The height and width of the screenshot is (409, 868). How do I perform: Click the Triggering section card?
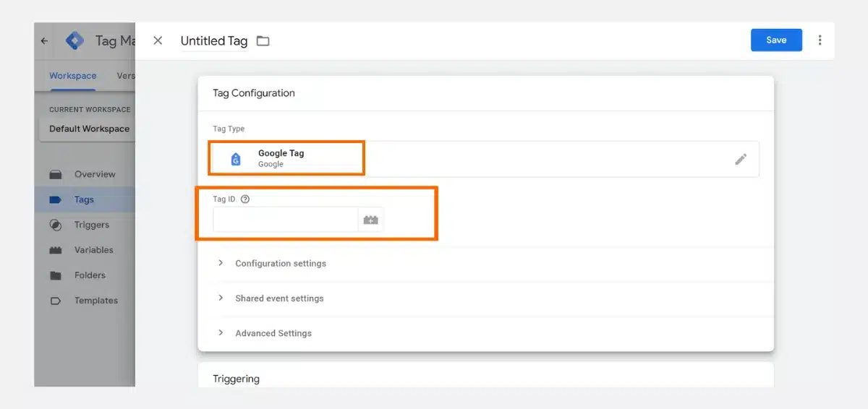(x=485, y=376)
